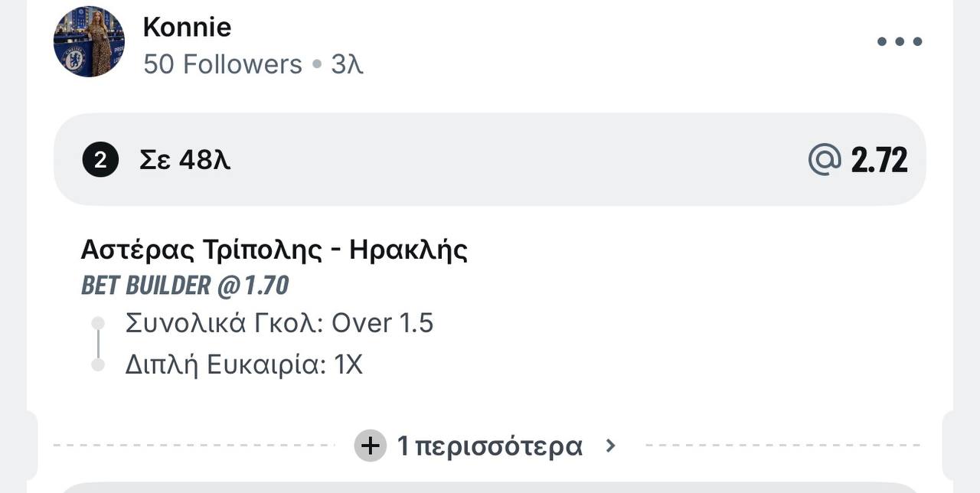Click the 3λ post timestamp
Image resolution: width=980 pixels, height=493 pixels.
[347, 64]
